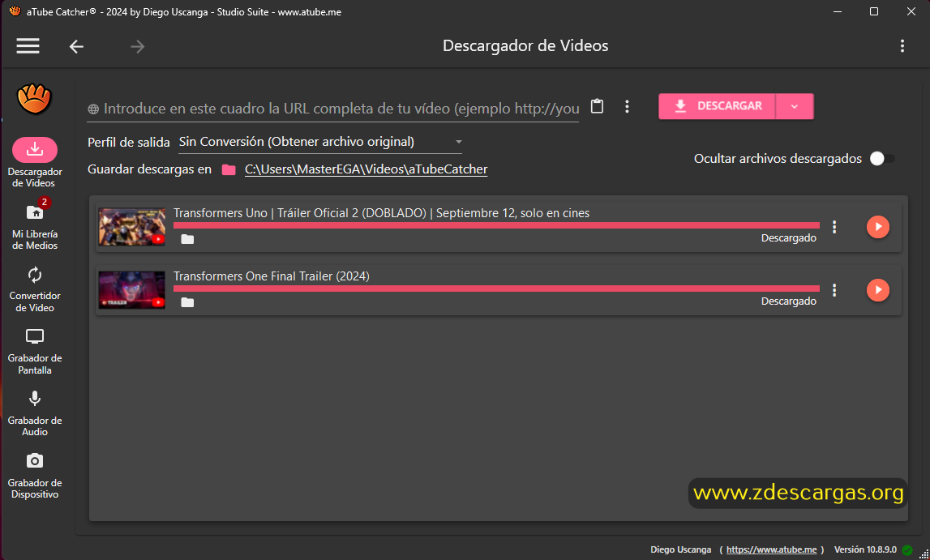This screenshot has width=930, height=560.
Task: Click Descargado status of Transformers Uno
Action: point(789,238)
